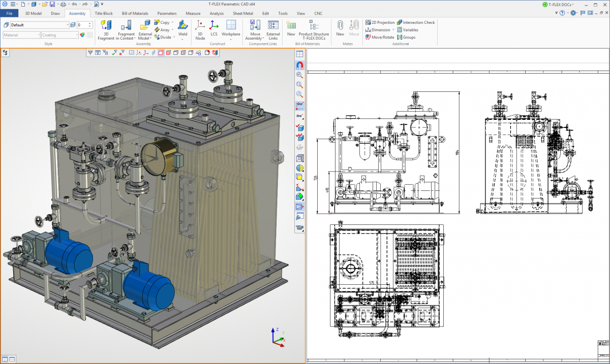Open the Sheet Metal tab

(x=243, y=13)
